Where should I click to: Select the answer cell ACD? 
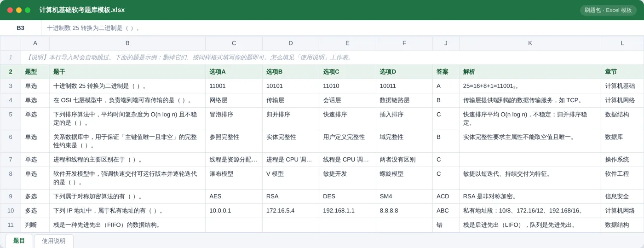tap(446, 196)
